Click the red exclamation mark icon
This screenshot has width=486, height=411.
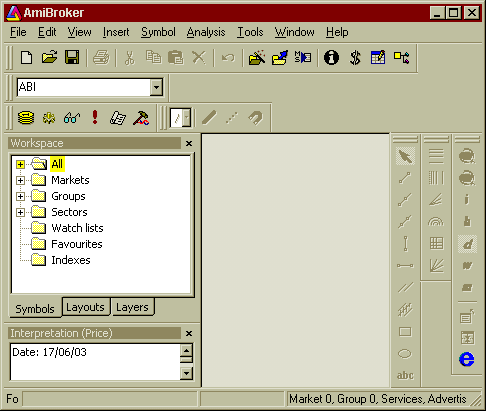95,117
